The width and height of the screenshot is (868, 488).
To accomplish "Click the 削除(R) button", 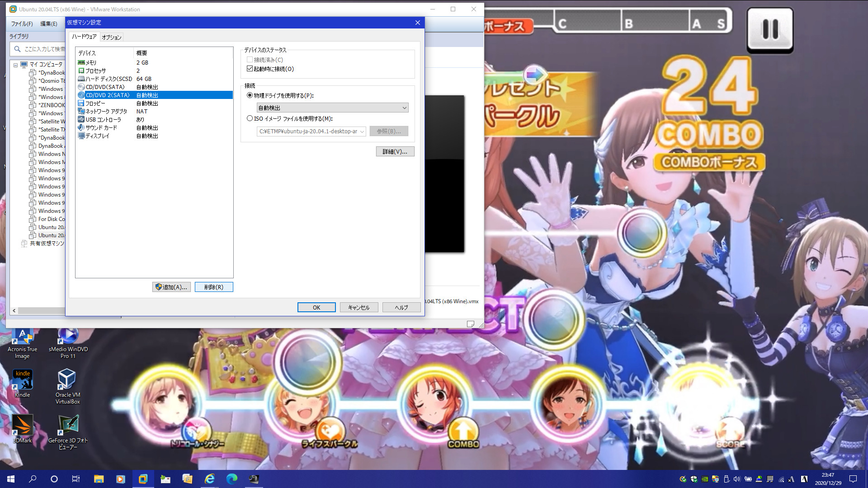I will click(x=214, y=287).
